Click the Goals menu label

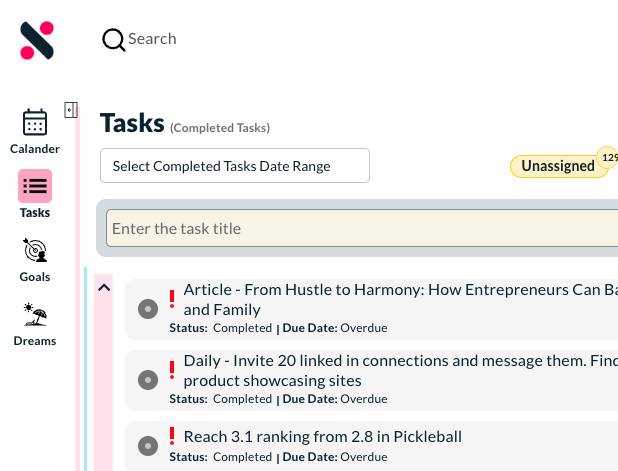[35, 277]
